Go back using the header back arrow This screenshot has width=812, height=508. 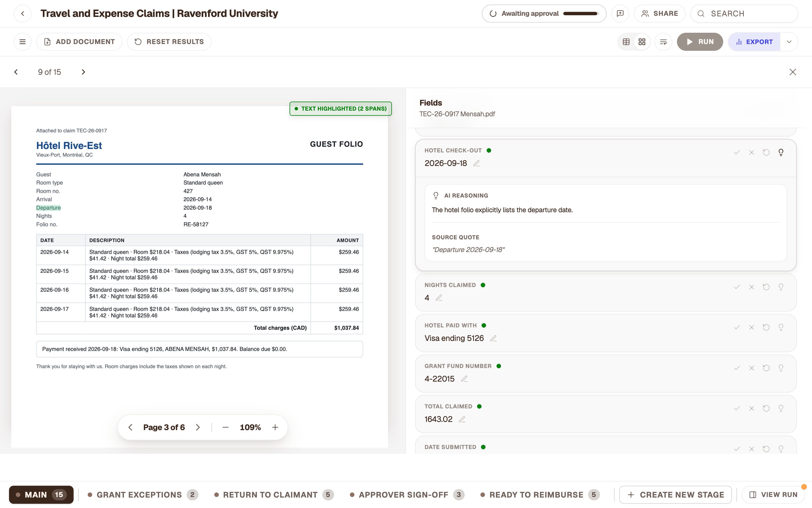tap(23, 14)
